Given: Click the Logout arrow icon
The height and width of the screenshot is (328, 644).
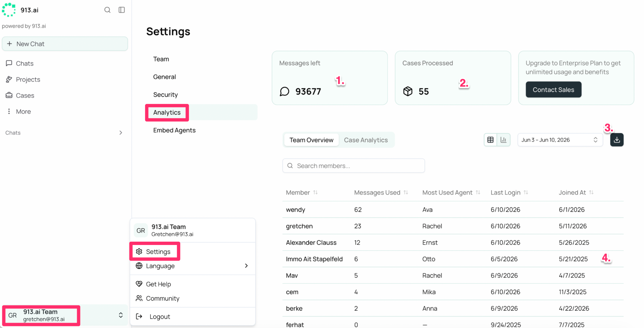Looking at the screenshot, I should (139, 316).
